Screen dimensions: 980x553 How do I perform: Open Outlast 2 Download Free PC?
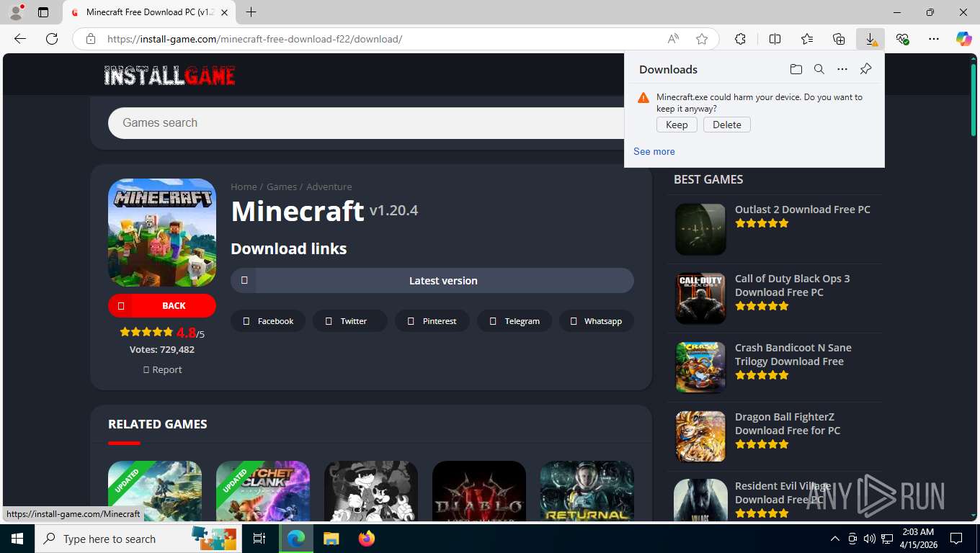(803, 210)
